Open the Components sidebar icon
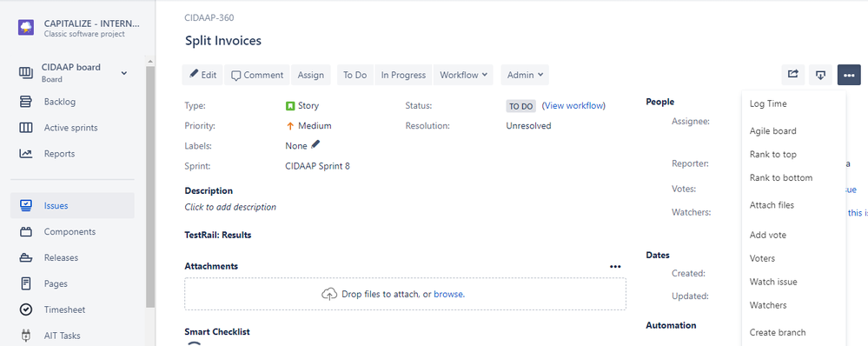Screen dimensions: 868x346 [25, 232]
